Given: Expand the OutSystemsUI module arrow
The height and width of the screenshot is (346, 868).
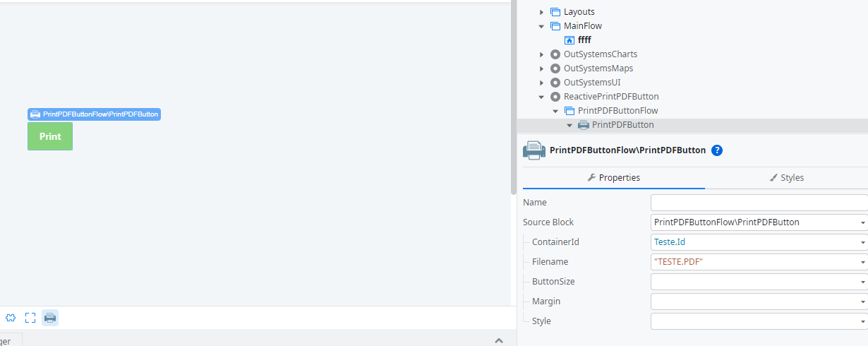Looking at the screenshot, I should point(542,83).
